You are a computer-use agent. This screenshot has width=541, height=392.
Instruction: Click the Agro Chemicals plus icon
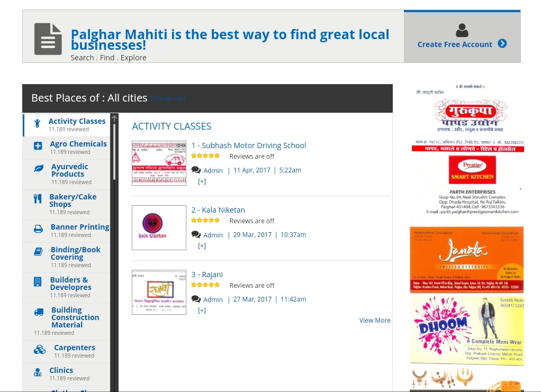pos(38,146)
